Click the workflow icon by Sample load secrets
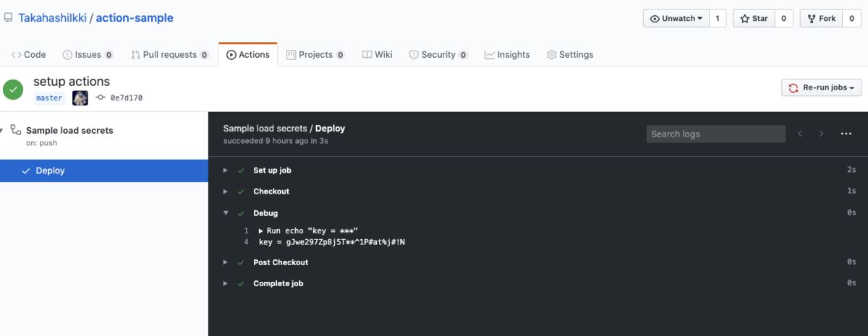This screenshot has height=336, width=868. pos(15,130)
